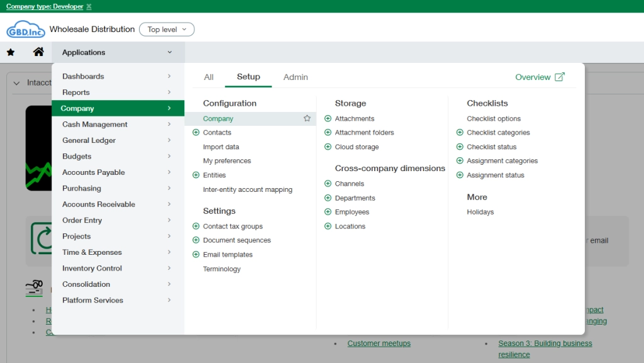
Task: Open Company configuration link
Action: pyautogui.click(x=218, y=118)
